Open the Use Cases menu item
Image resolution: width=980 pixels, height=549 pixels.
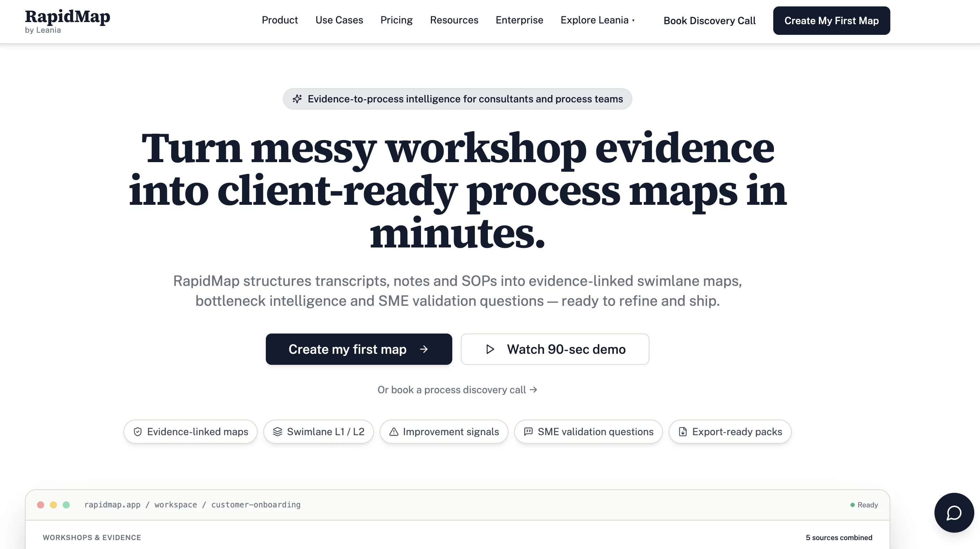click(339, 20)
